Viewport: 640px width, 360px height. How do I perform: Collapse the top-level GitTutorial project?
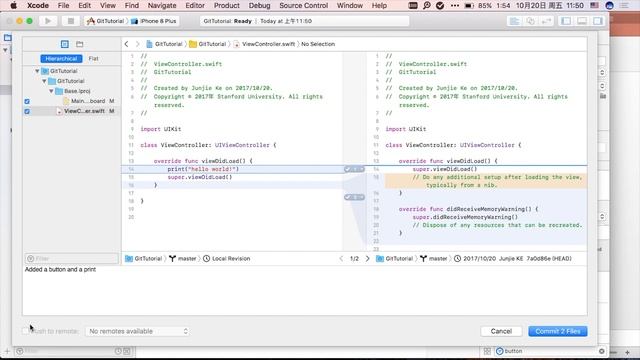(37, 71)
